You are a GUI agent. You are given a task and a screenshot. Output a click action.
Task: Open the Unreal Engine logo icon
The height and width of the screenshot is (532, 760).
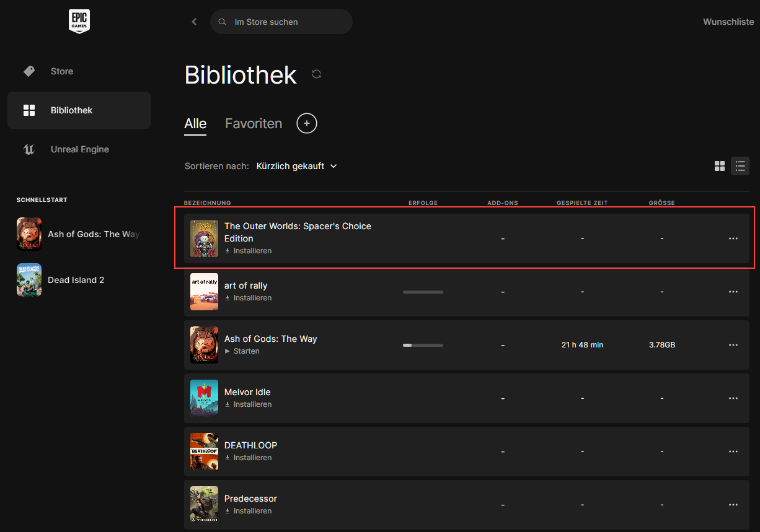coord(29,149)
